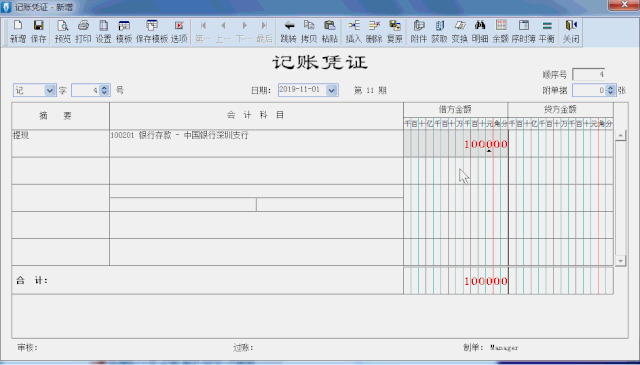
Task: Save the voucher with 保存 icon
Action: pyautogui.click(x=38, y=32)
